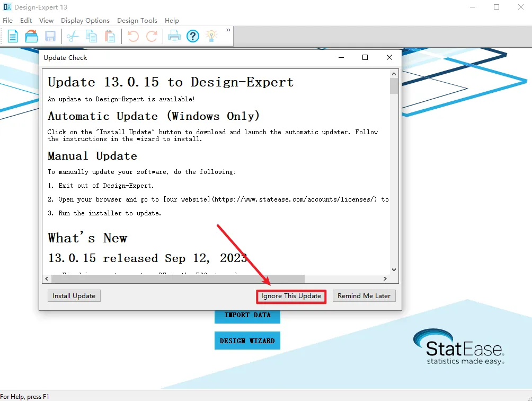Screen dimensions: 532x401
Task: Minimize the Update Check dialog
Action: [x=341, y=57]
